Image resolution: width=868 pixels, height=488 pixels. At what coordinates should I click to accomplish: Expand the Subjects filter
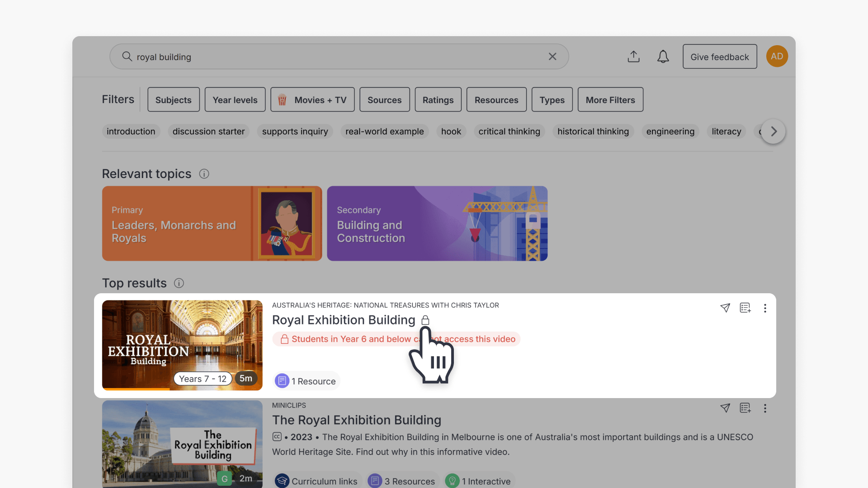tap(173, 100)
